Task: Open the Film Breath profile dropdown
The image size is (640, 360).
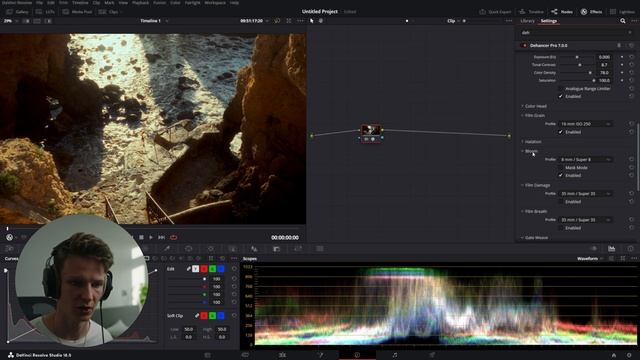Action: [x=585, y=220]
